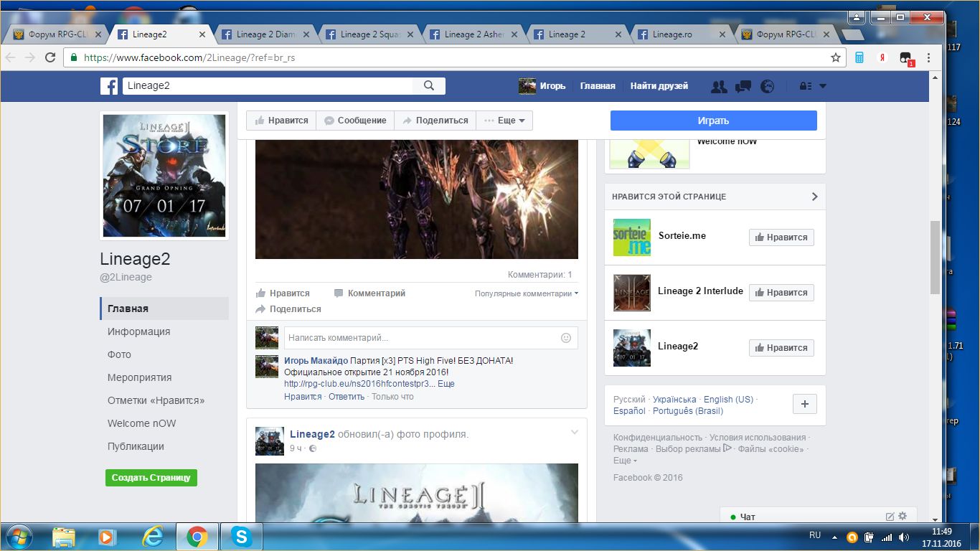
Task: Open rpg-club.eu link in comment
Action: (359, 384)
